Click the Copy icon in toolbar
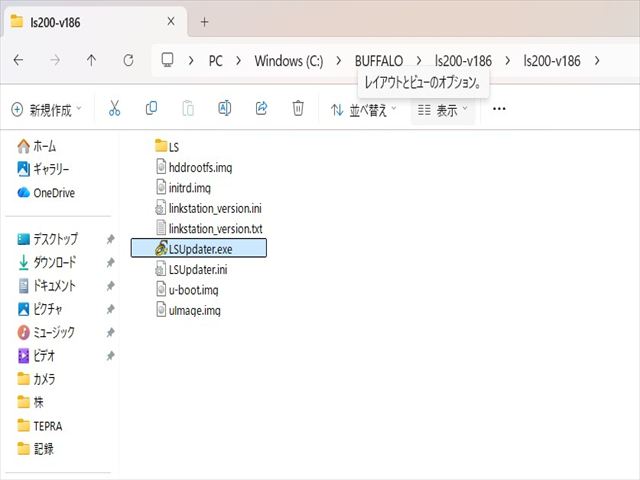This screenshot has width=640, height=480. click(x=151, y=109)
